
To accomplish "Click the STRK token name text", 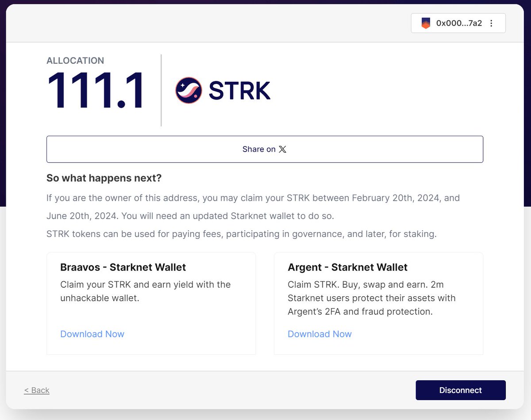I will click(x=239, y=91).
